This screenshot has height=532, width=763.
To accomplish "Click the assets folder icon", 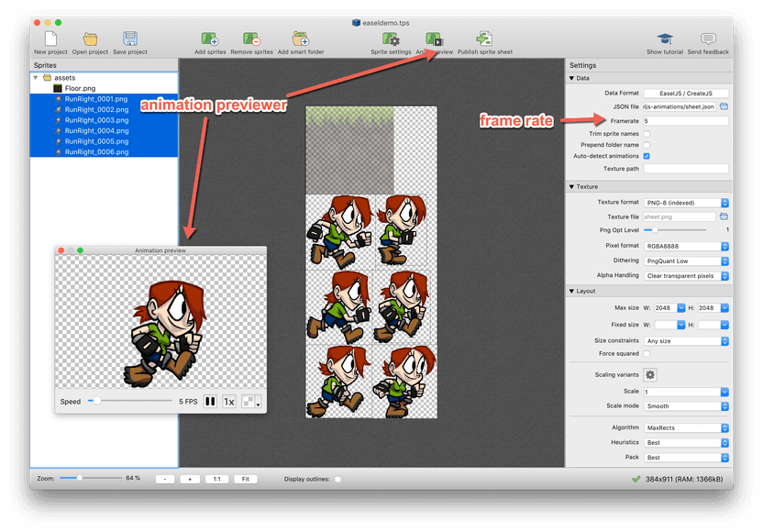I will [47, 77].
